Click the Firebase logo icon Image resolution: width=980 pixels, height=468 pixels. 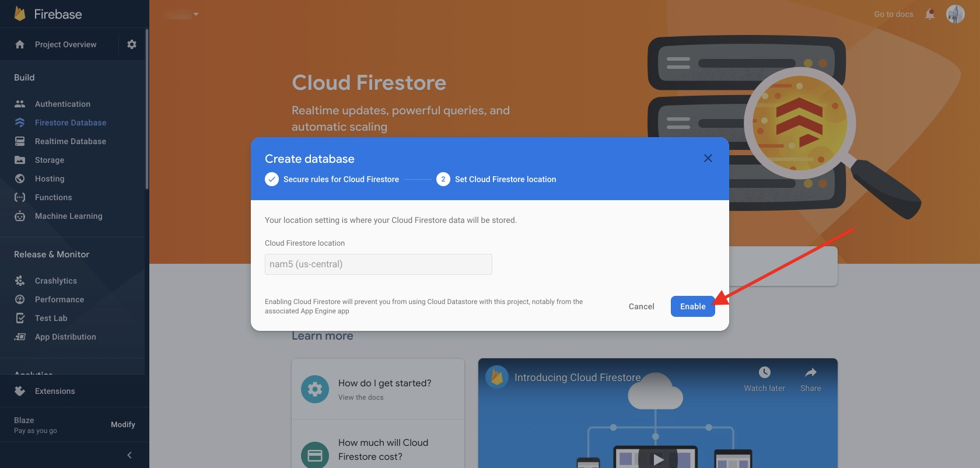click(x=20, y=14)
